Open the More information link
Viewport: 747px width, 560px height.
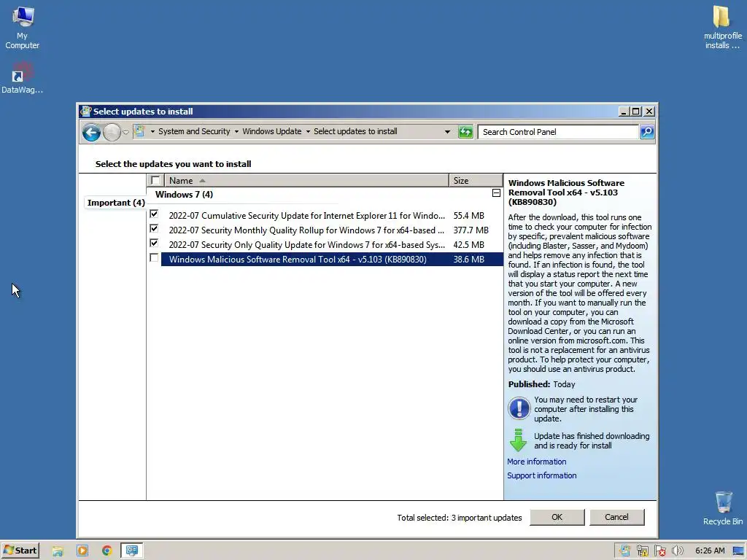536,462
